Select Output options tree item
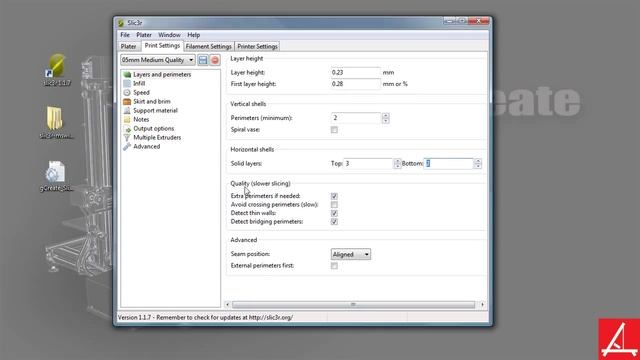The image size is (640, 360). point(153,129)
